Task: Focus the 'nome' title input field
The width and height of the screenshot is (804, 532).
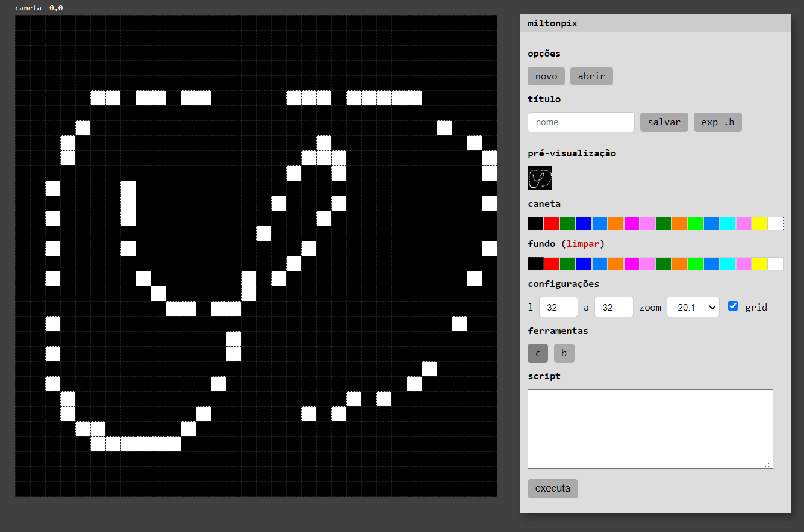Action: click(x=581, y=122)
